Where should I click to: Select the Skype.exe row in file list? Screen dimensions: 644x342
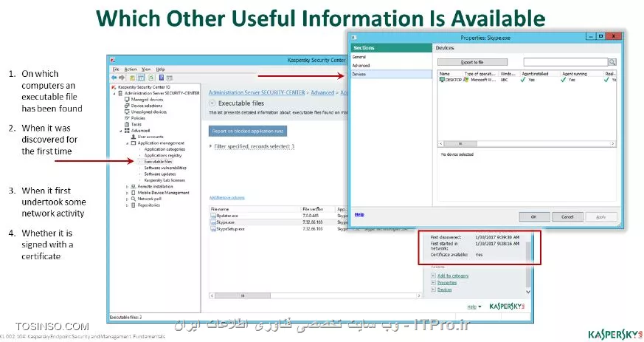pyautogui.click(x=279, y=222)
